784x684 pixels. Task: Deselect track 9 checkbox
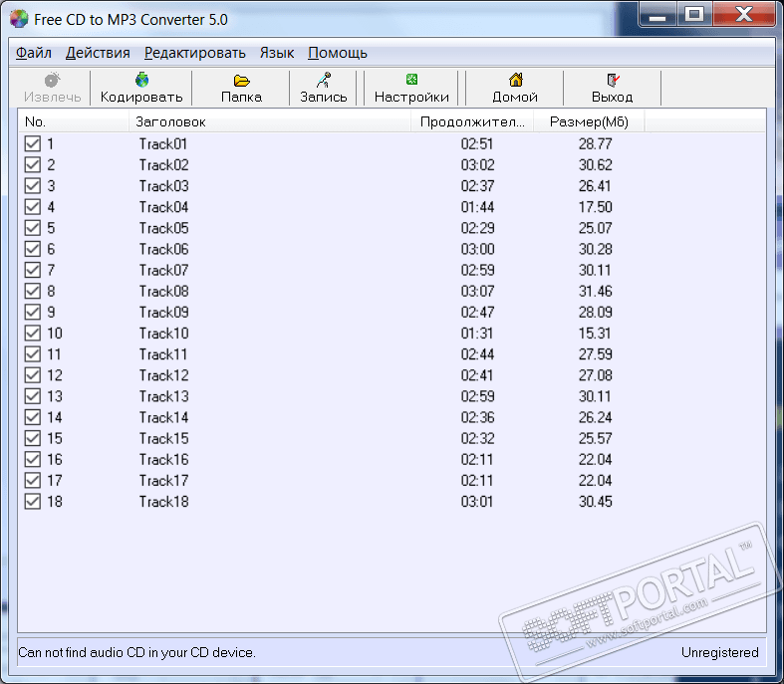33,312
